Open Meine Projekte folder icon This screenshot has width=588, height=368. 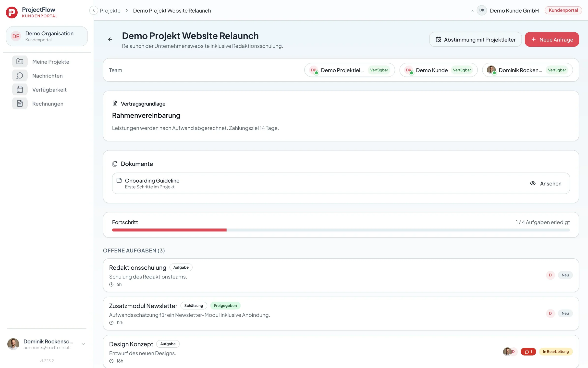20,62
